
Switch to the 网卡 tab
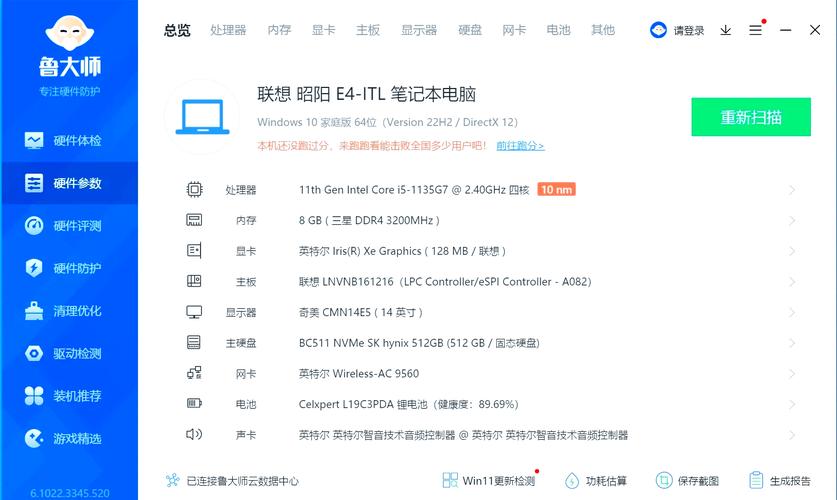tap(515, 30)
